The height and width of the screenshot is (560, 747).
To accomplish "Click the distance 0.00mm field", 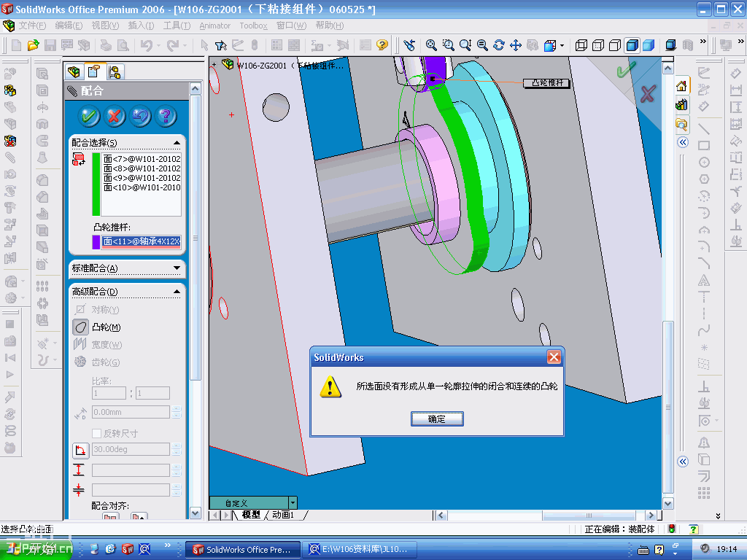I will coord(131,413).
